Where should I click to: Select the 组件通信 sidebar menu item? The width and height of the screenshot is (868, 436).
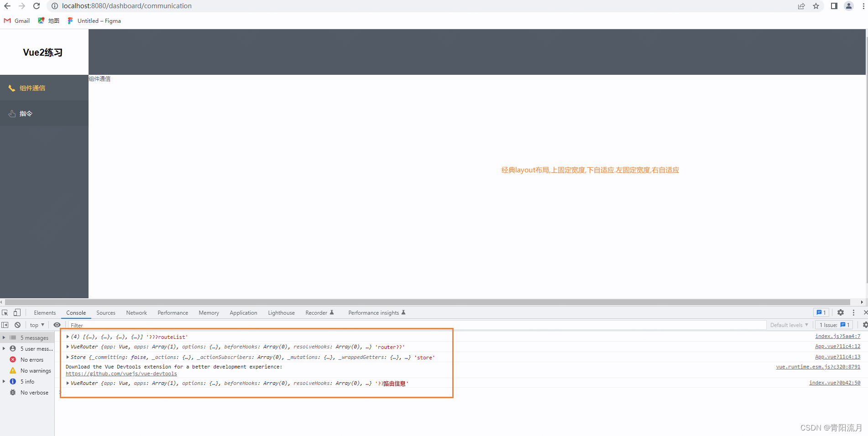click(44, 88)
